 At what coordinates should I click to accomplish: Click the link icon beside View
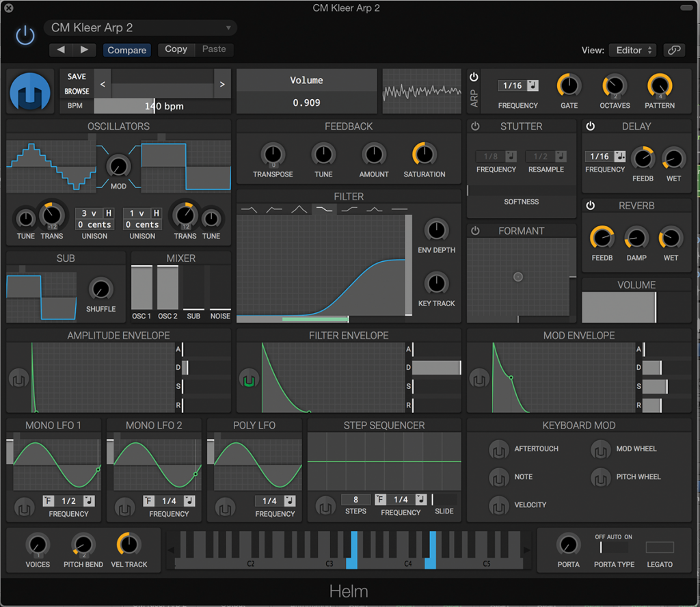(674, 50)
